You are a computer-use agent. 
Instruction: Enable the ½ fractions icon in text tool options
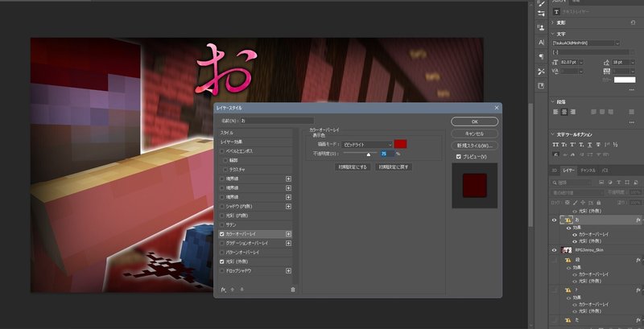pos(615,145)
